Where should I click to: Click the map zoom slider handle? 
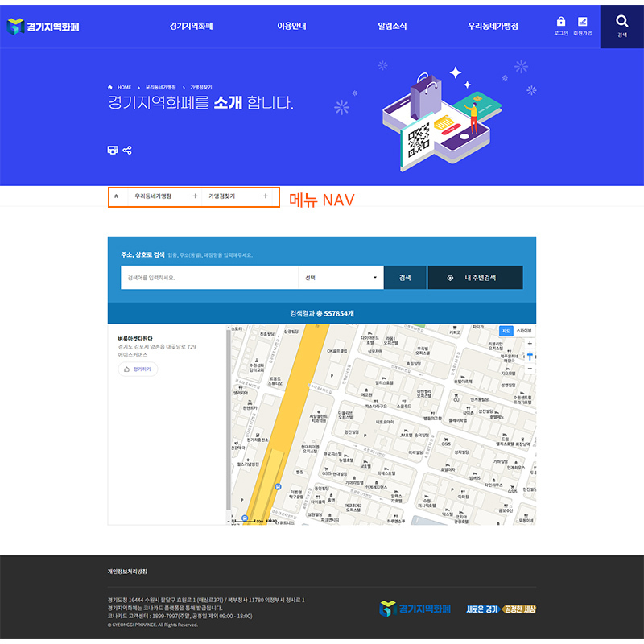click(x=530, y=357)
